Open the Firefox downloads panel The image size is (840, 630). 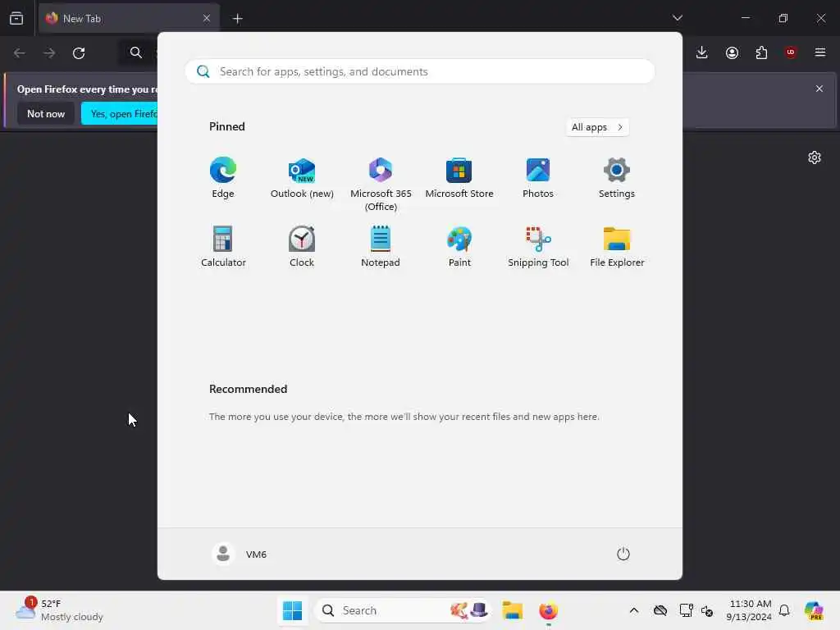tap(702, 52)
